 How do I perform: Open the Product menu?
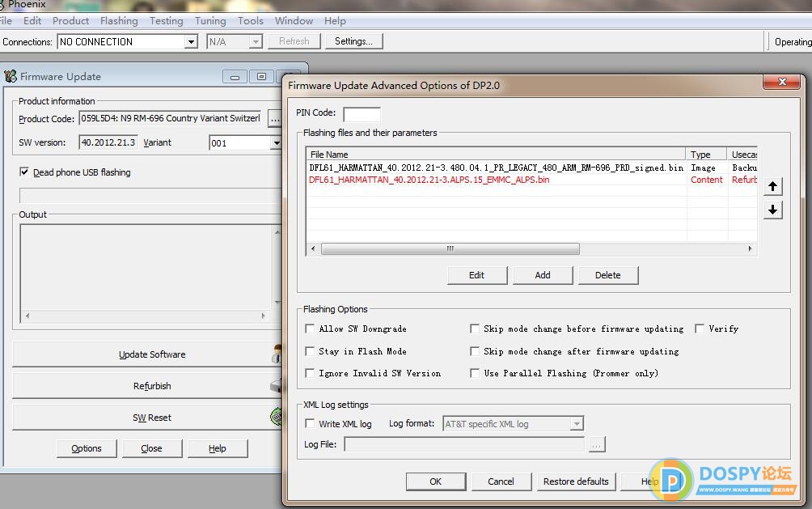coord(70,21)
